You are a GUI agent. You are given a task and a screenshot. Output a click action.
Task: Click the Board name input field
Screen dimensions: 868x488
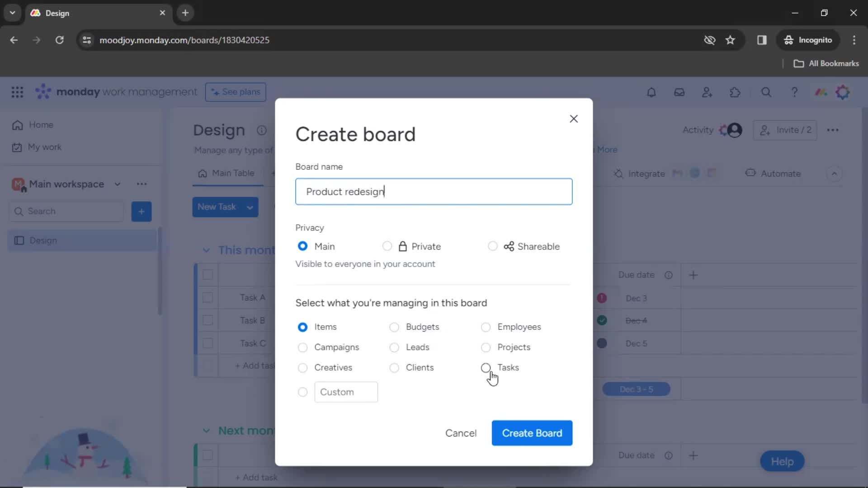(x=434, y=191)
